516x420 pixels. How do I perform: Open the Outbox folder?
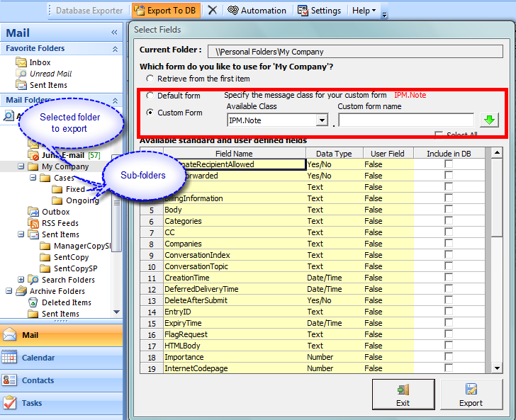(x=55, y=212)
